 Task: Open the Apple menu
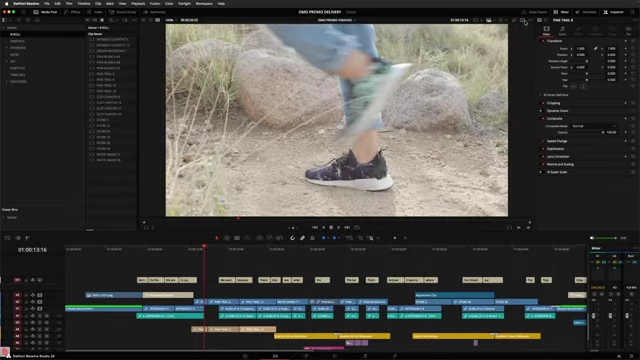[6, 4]
